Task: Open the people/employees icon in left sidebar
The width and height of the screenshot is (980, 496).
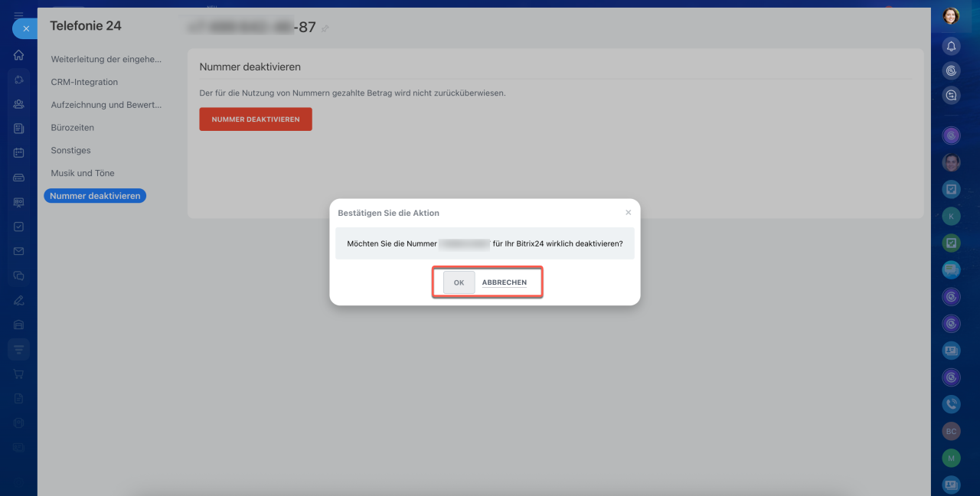Action: (19, 104)
